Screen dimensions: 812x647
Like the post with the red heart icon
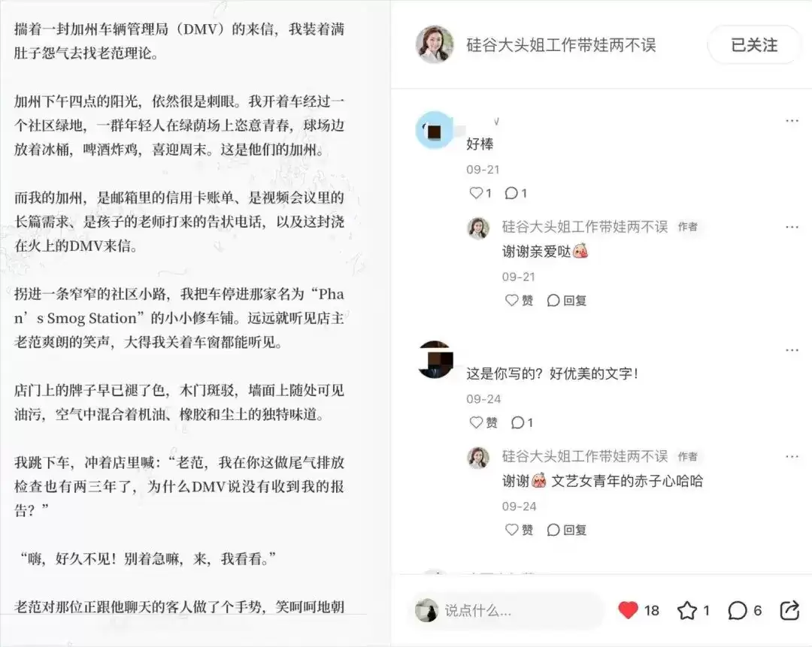click(x=628, y=610)
